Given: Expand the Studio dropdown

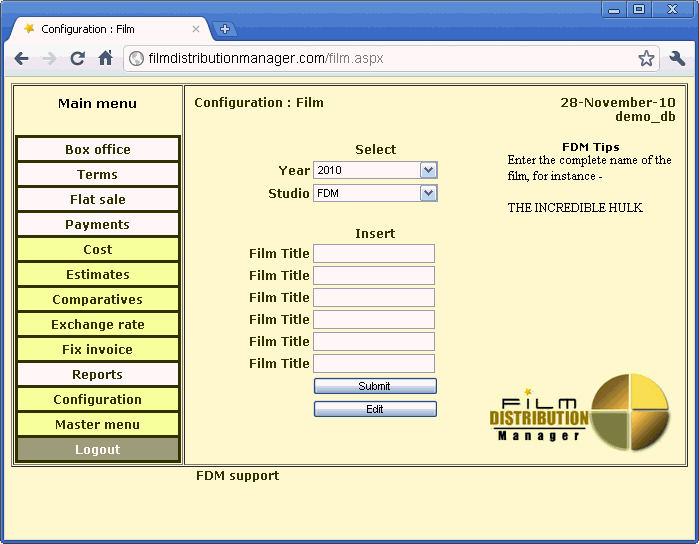Looking at the screenshot, I should click(428, 193).
